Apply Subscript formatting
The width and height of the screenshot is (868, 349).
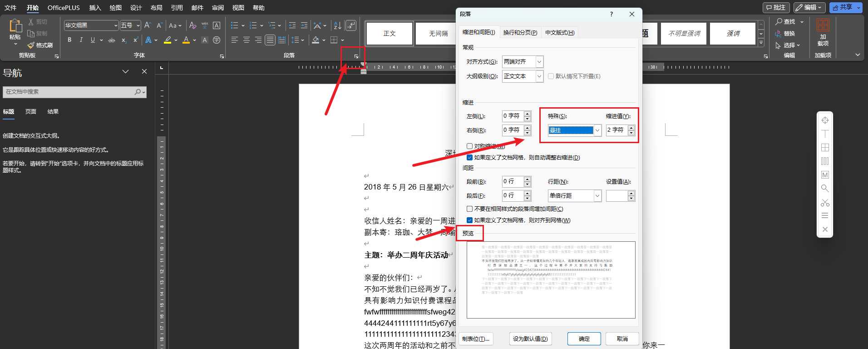(x=124, y=40)
